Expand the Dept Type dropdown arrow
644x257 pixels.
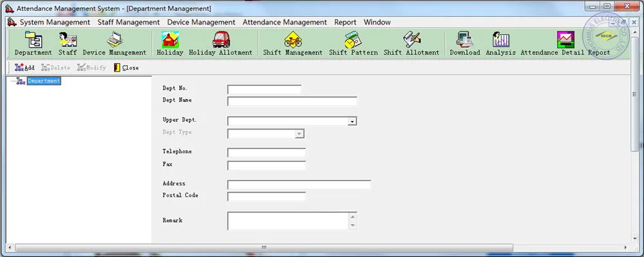[299, 134]
